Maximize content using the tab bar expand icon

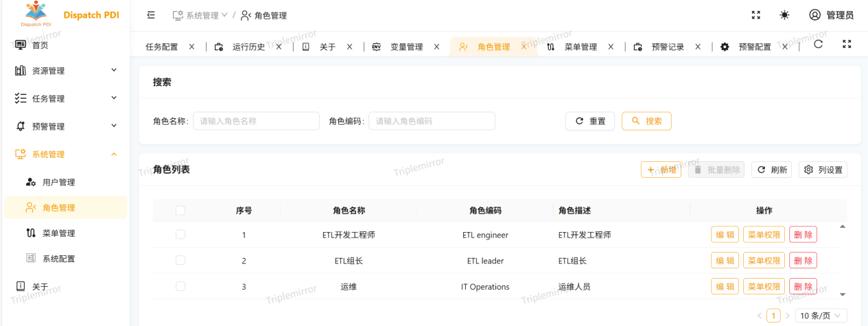click(x=847, y=45)
